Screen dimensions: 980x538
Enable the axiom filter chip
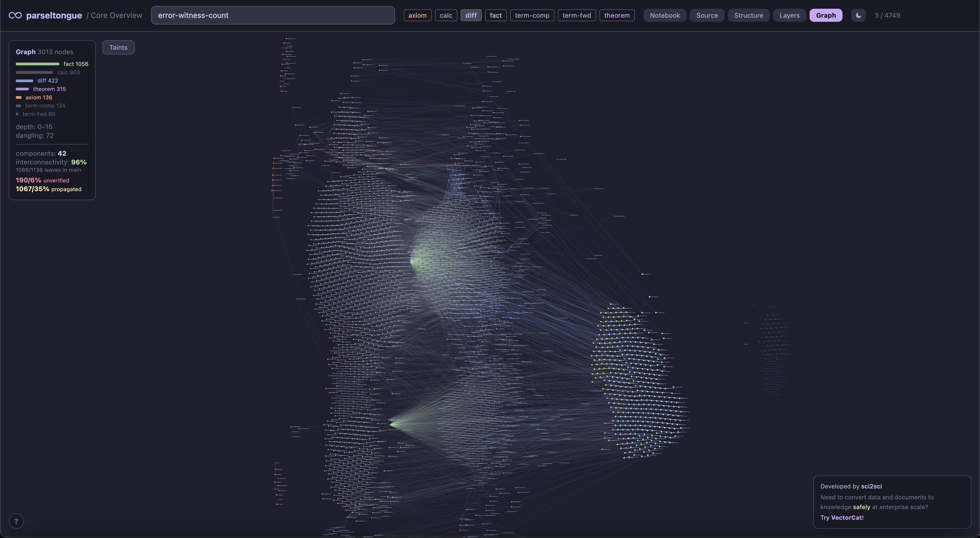417,15
